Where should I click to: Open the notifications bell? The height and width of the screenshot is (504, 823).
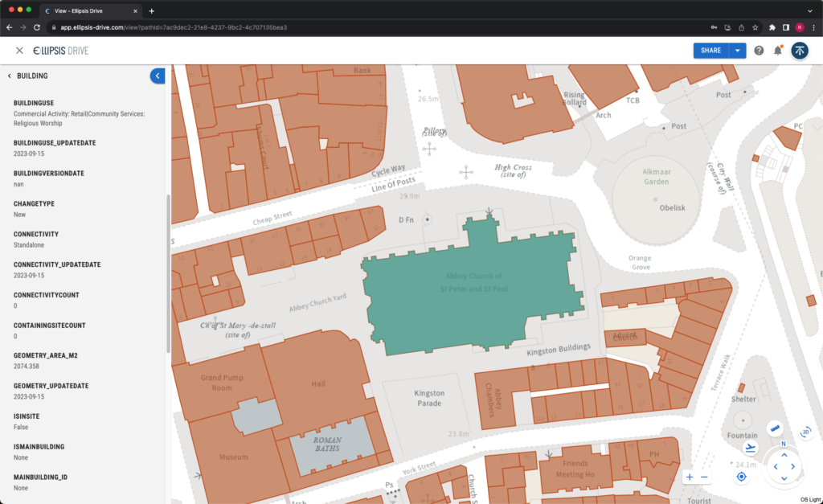click(777, 51)
